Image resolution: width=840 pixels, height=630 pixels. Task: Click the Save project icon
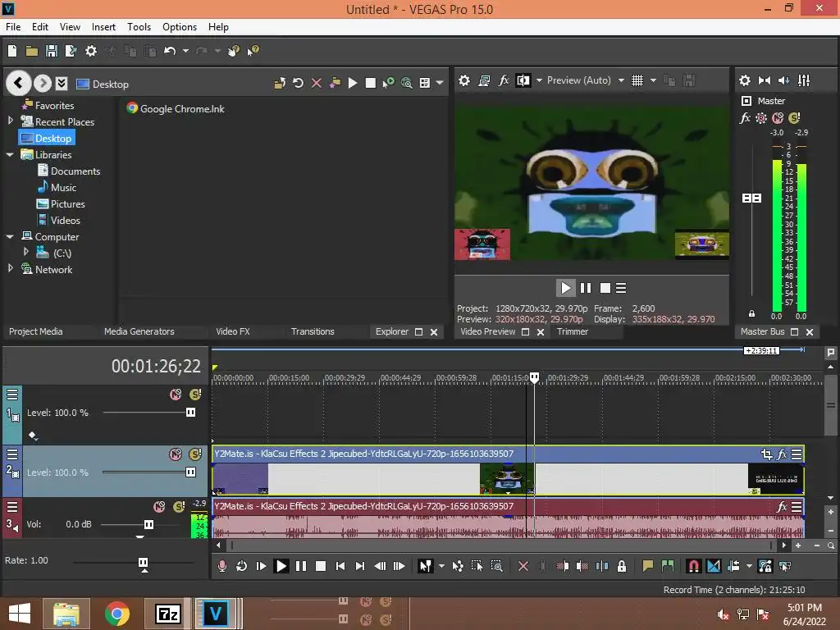pyautogui.click(x=52, y=51)
